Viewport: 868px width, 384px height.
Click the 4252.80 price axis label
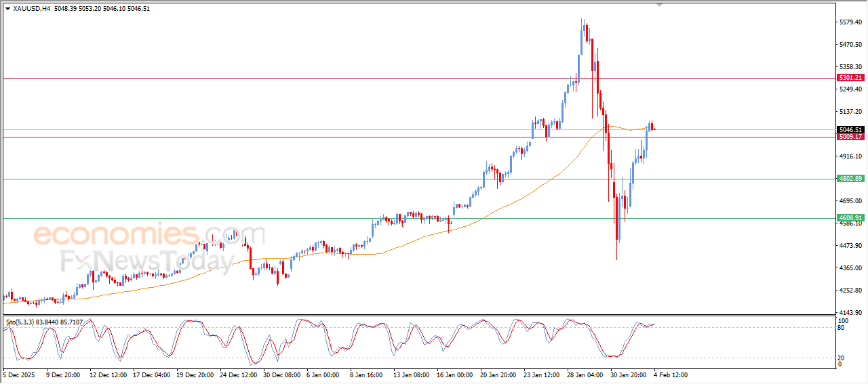pos(850,291)
